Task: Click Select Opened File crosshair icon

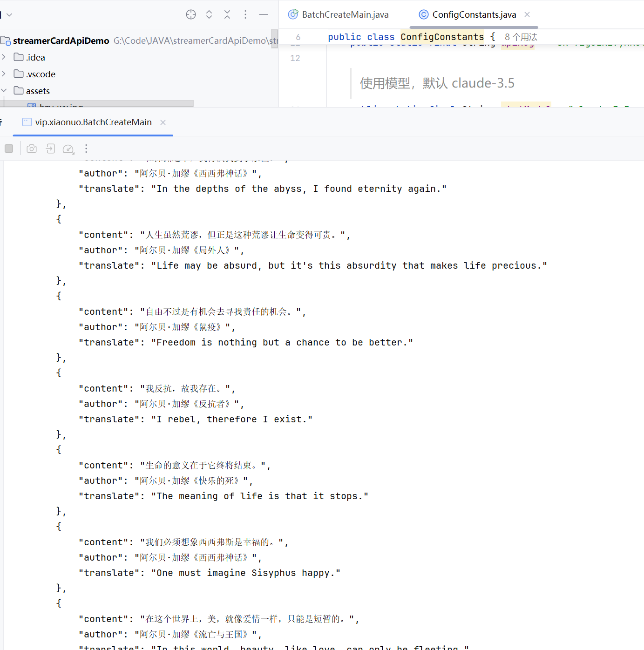Action: point(191,14)
